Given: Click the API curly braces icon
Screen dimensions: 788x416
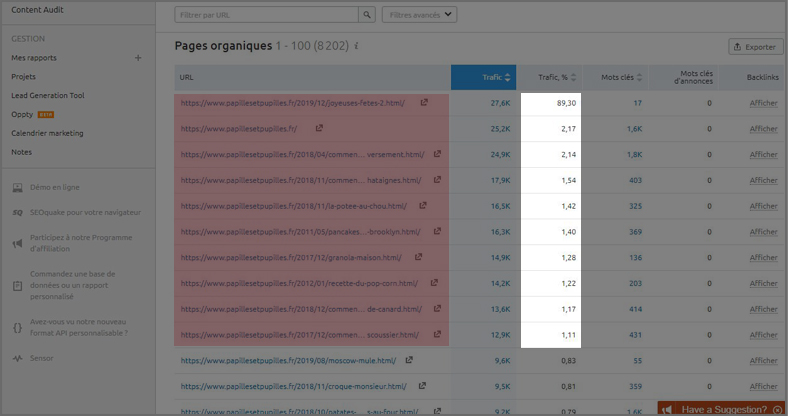Looking at the screenshot, I should tap(18, 328).
